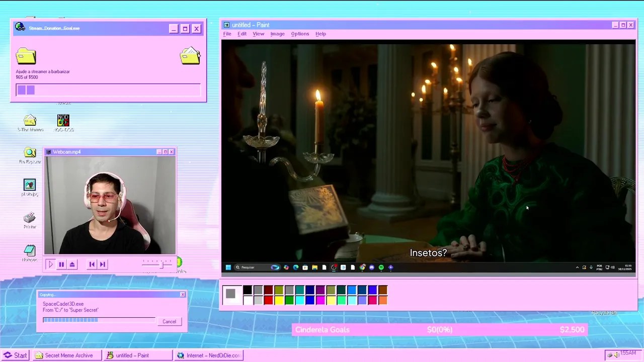This screenshot has height=362, width=644.
Task: Choose the brown palette swatch
Action: point(383,290)
